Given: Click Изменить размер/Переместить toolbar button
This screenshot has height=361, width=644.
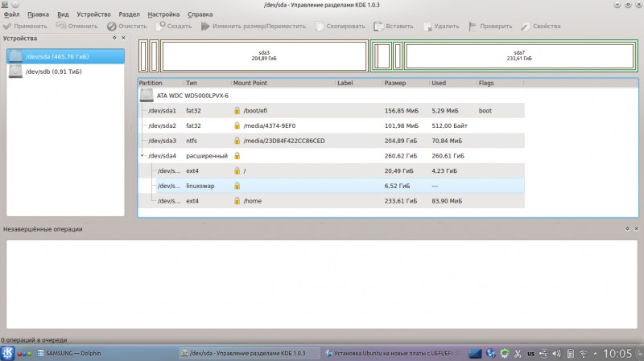Looking at the screenshot, I should pyautogui.click(x=254, y=27).
